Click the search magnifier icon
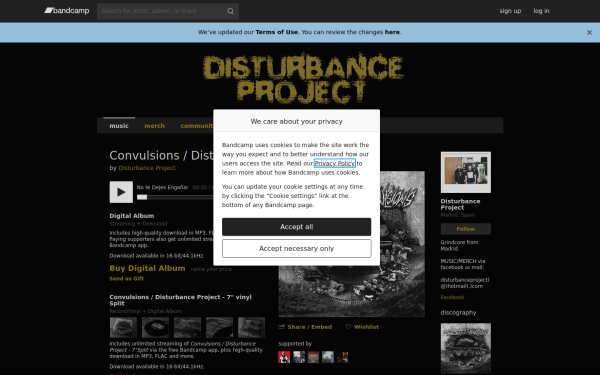This screenshot has width=600, height=375. click(230, 11)
